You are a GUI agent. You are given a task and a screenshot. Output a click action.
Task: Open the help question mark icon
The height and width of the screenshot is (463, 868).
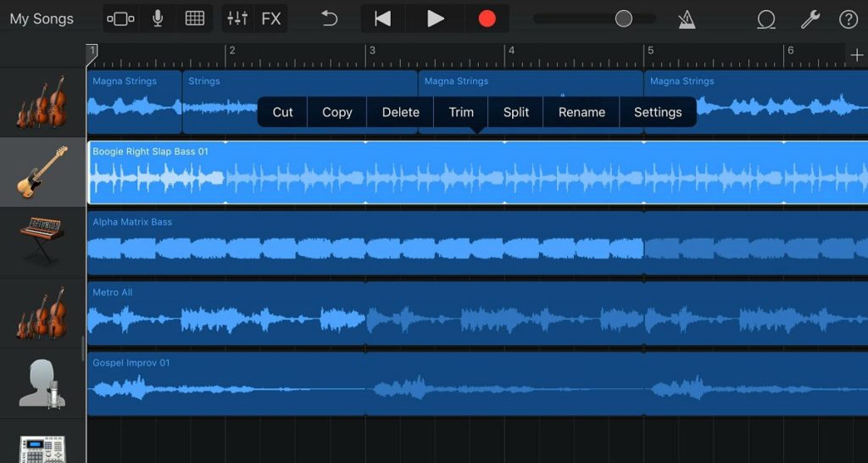click(x=848, y=19)
